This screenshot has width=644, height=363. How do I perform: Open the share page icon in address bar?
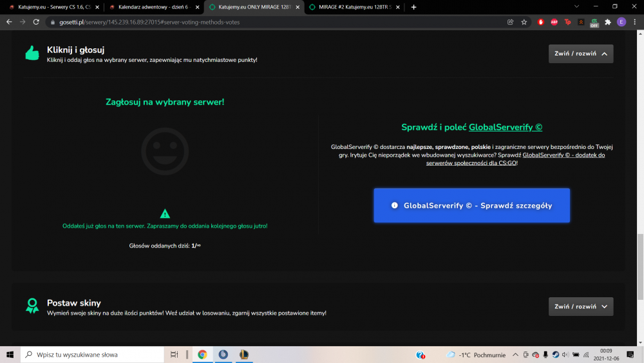coord(511,22)
